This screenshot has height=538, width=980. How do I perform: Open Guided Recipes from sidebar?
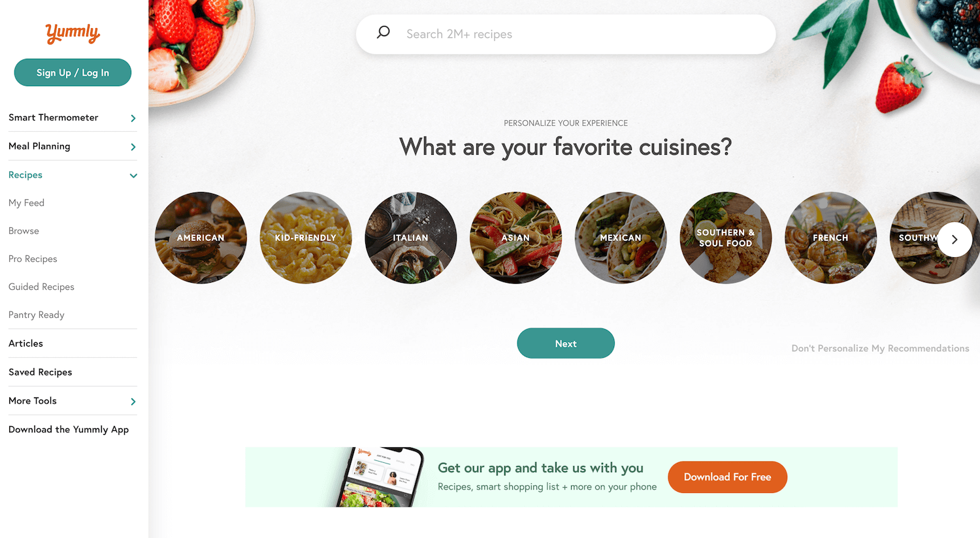tap(41, 287)
